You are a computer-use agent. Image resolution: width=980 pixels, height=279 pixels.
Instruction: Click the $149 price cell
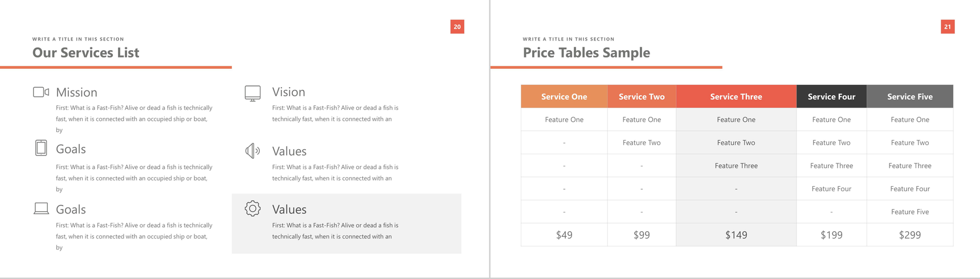coord(736,235)
